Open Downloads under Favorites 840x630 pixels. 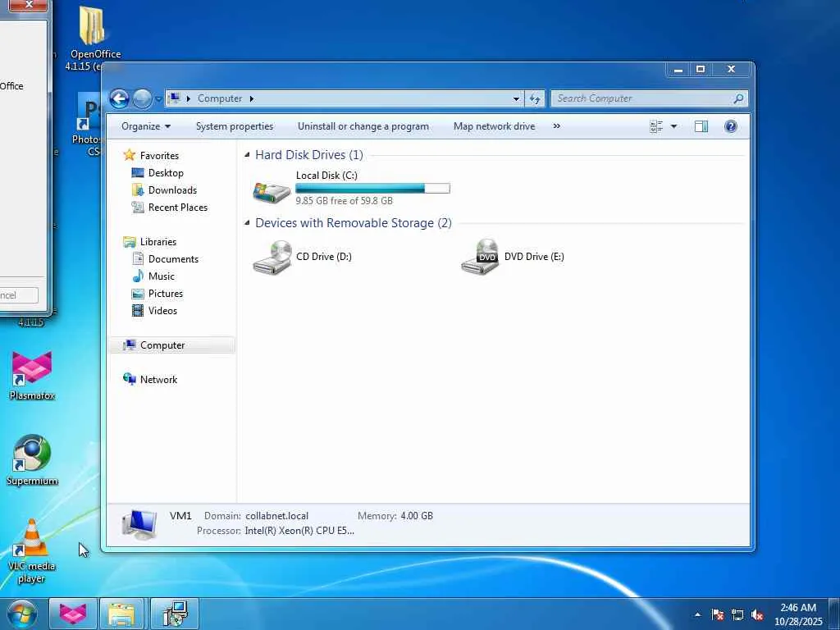tap(172, 190)
